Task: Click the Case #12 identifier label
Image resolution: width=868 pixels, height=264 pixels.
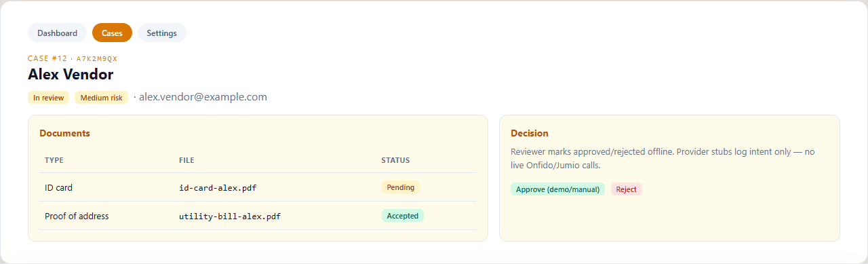Action: [73, 58]
